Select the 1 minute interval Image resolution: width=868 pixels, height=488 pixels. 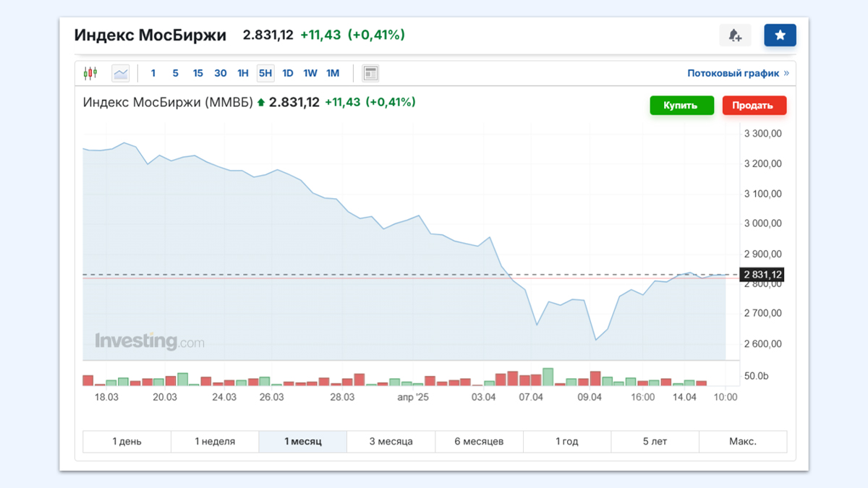coord(153,73)
